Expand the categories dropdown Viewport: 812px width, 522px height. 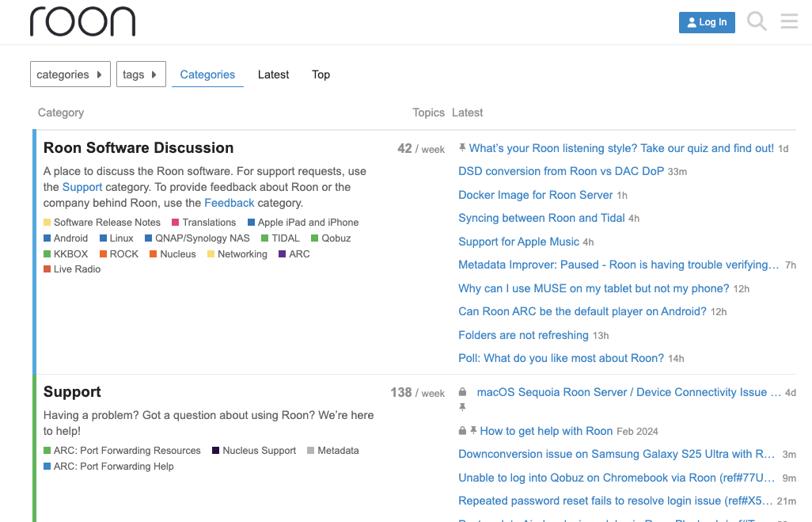click(70, 74)
